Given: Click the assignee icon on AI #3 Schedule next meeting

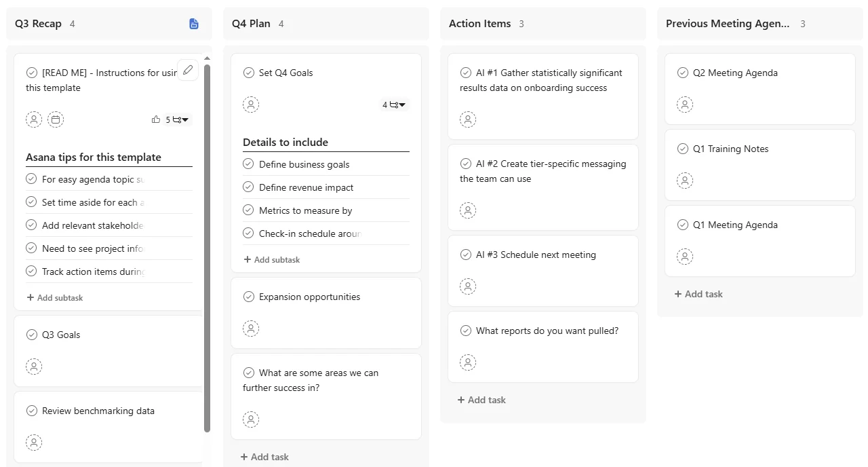Looking at the screenshot, I should click(468, 286).
